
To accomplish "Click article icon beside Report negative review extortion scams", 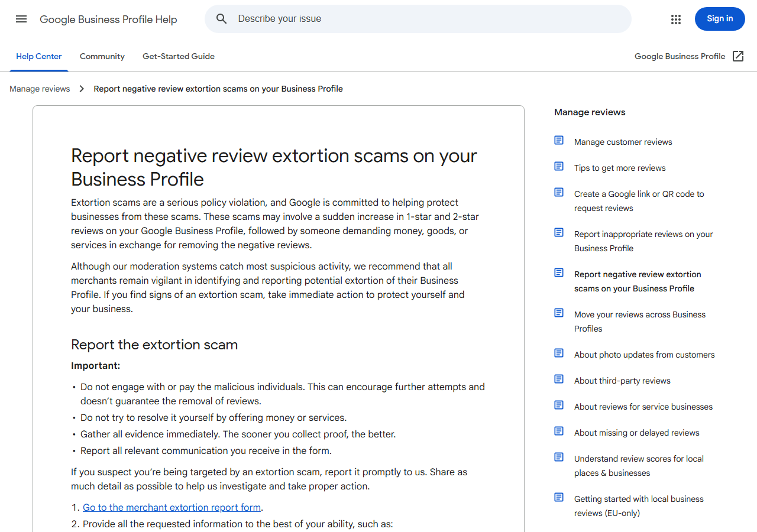I will (x=559, y=273).
